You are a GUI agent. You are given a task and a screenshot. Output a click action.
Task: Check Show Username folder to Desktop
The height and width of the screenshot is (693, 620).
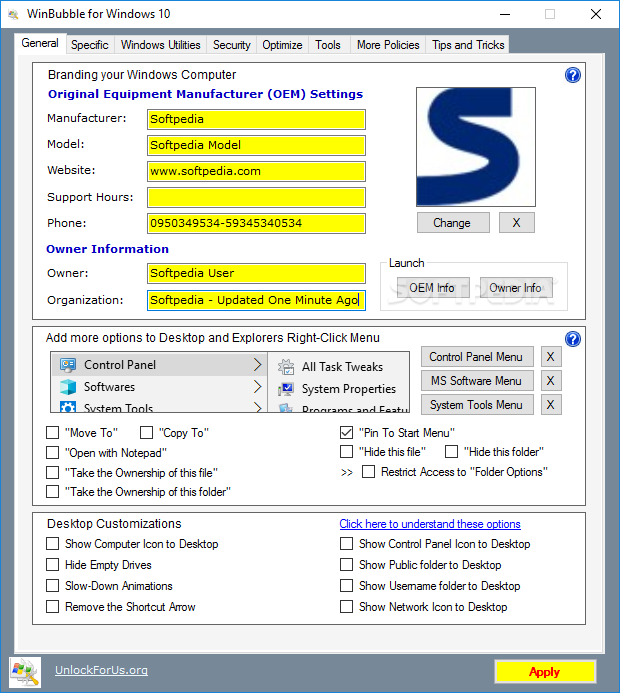(x=346, y=586)
